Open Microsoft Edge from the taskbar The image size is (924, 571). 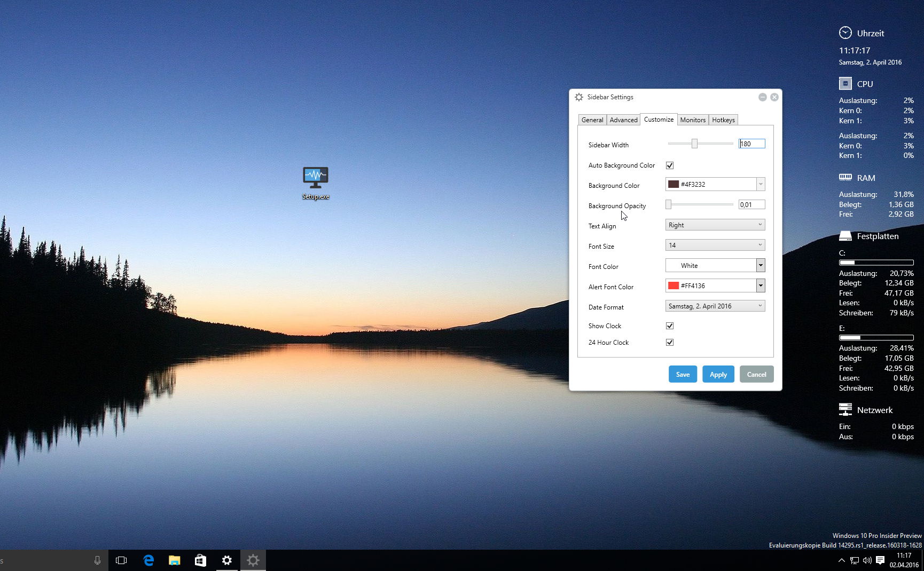coord(148,560)
